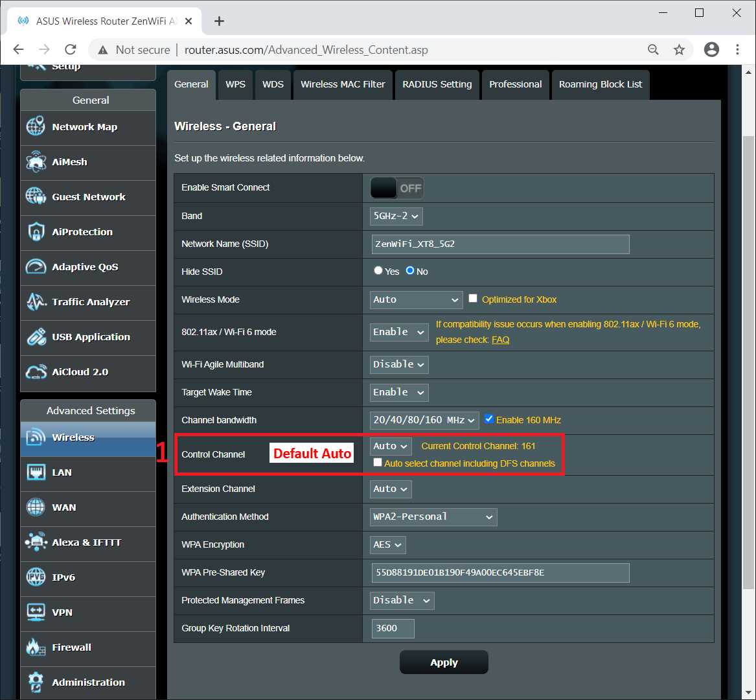The width and height of the screenshot is (756, 700).
Task: Switch to the Roaming Block List tab
Action: (601, 84)
